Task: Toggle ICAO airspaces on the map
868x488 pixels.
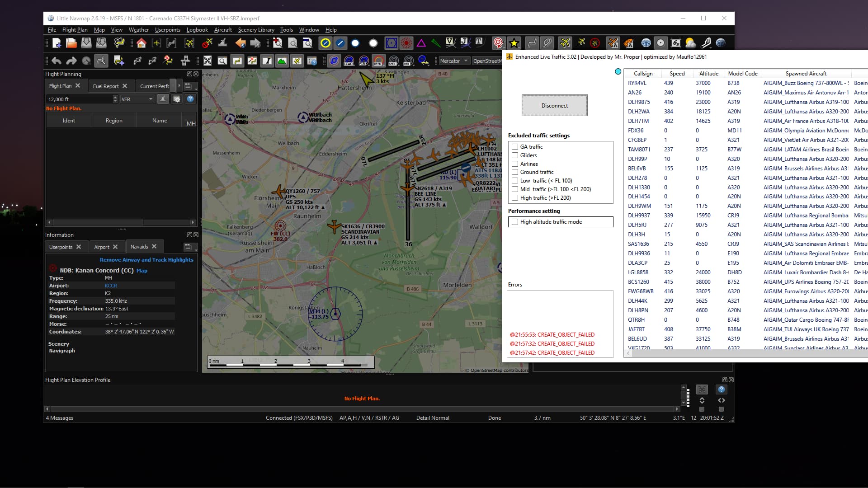Action: click(x=348, y=60)
